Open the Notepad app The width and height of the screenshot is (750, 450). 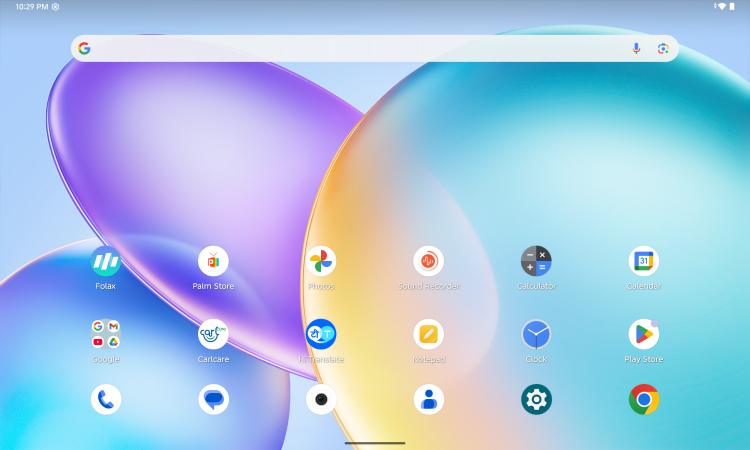[x=429, y=334]
